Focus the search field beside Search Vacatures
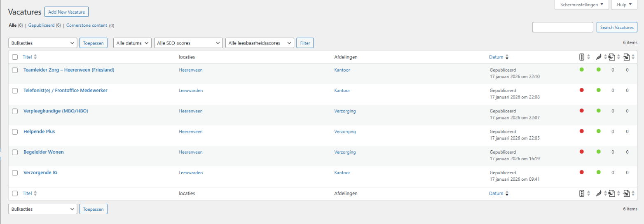 [562, 27]
